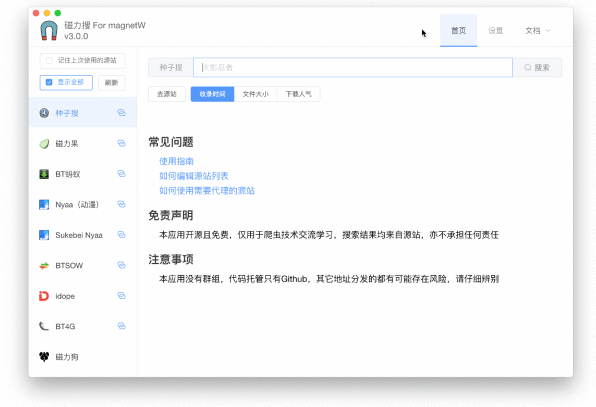Click the 刷新 button
This screenshot has height=407, width=596.
tap(111, 82)
